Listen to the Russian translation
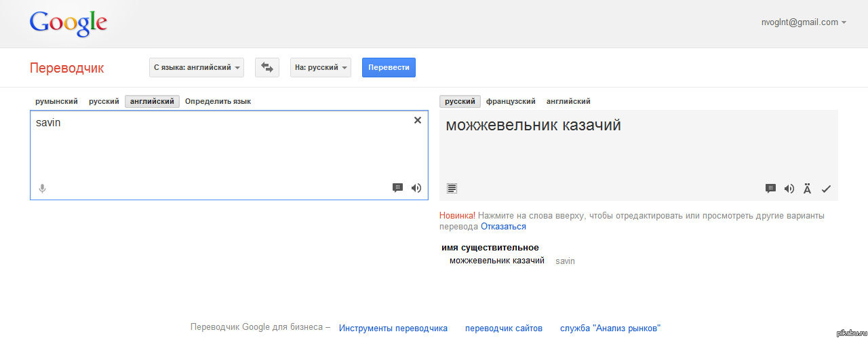Image resolution: width=868 pixels, height=338 pixels. point(789,189)
